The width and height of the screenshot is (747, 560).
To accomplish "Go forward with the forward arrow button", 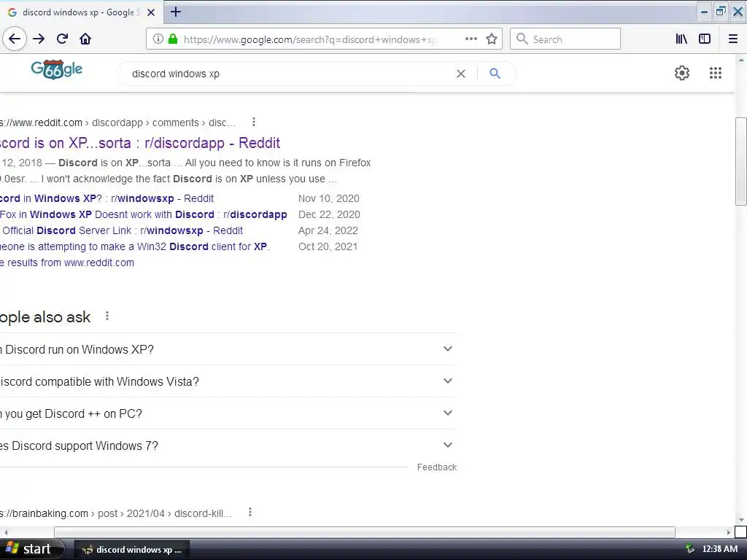I will tap(39, 39).
